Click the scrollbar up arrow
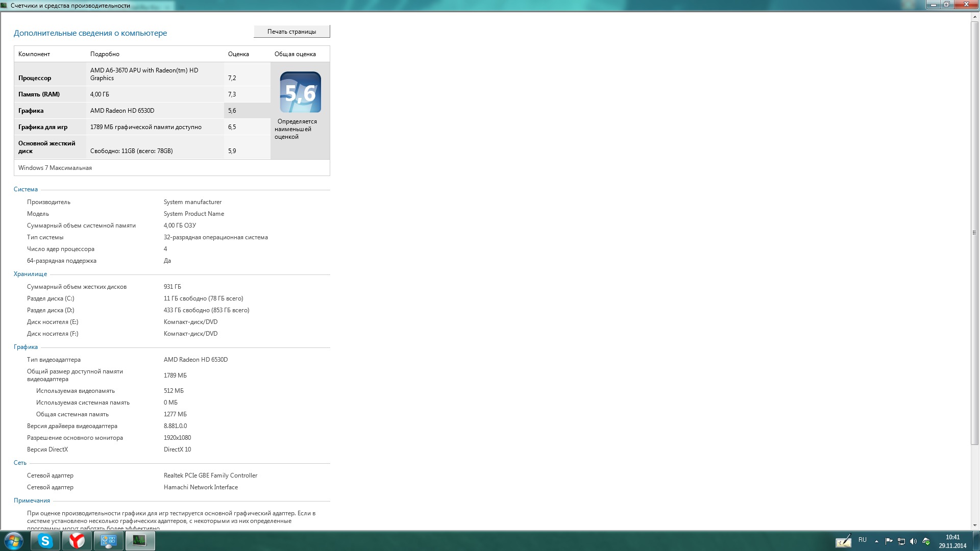 pos(975,17)
